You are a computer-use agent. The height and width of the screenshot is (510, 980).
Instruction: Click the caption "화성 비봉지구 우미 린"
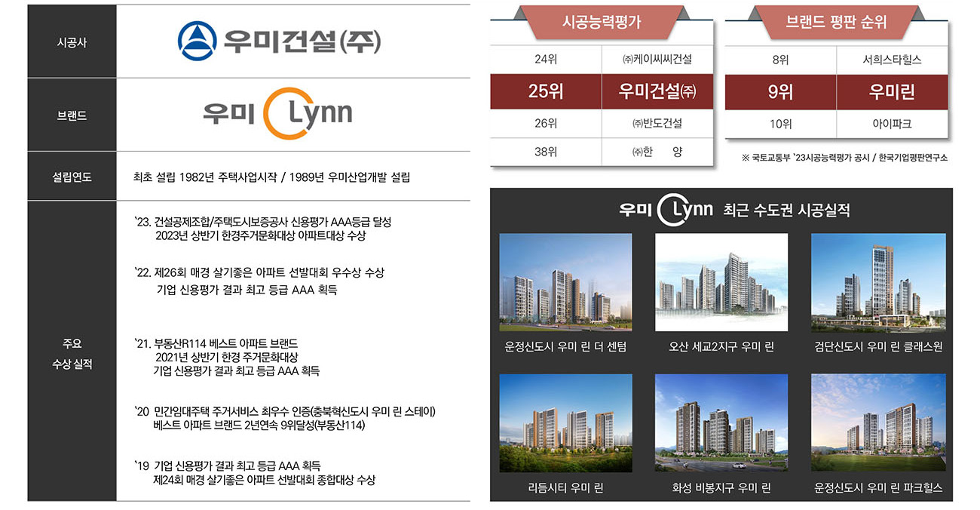[721, 488]
